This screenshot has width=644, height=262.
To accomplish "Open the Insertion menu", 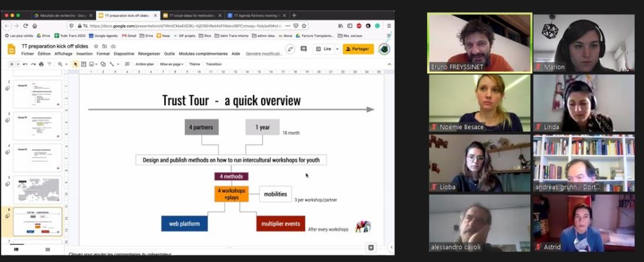I will (84, 54).
